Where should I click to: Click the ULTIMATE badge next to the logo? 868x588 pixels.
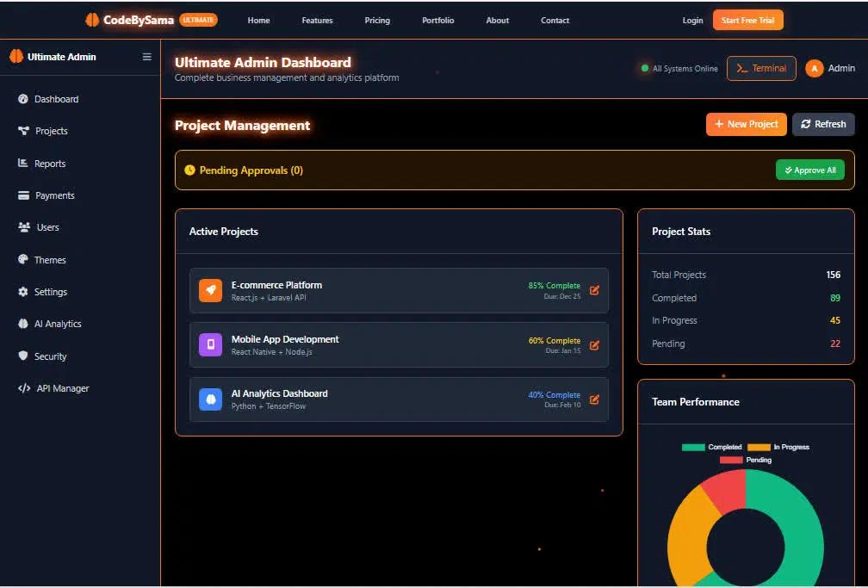tap(198, 20)
